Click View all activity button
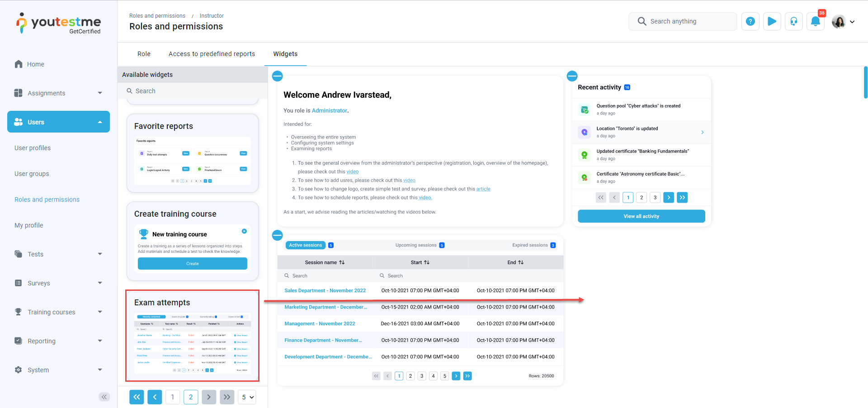868x408 pixels. [642, 216]
